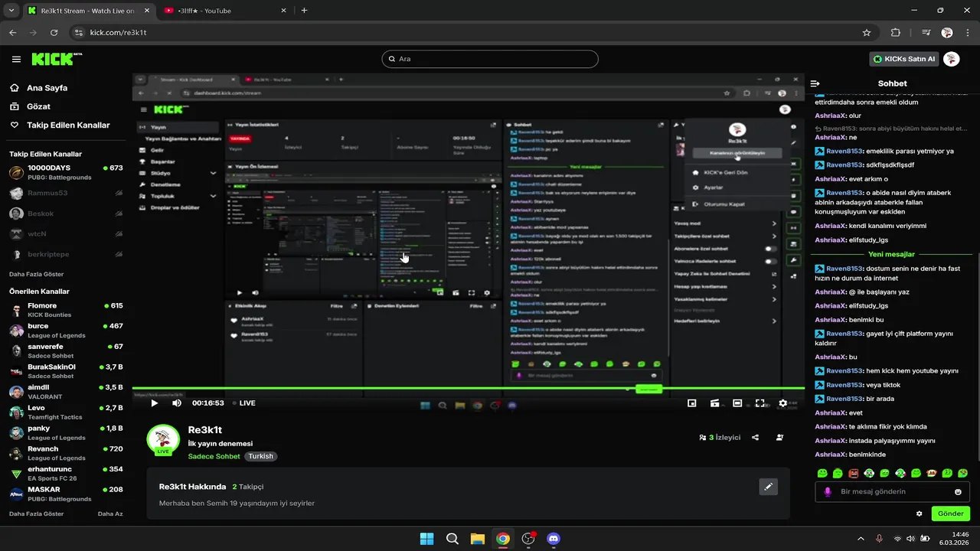Show more recommended channels via Daha Fazla Göster

[36, 514]
